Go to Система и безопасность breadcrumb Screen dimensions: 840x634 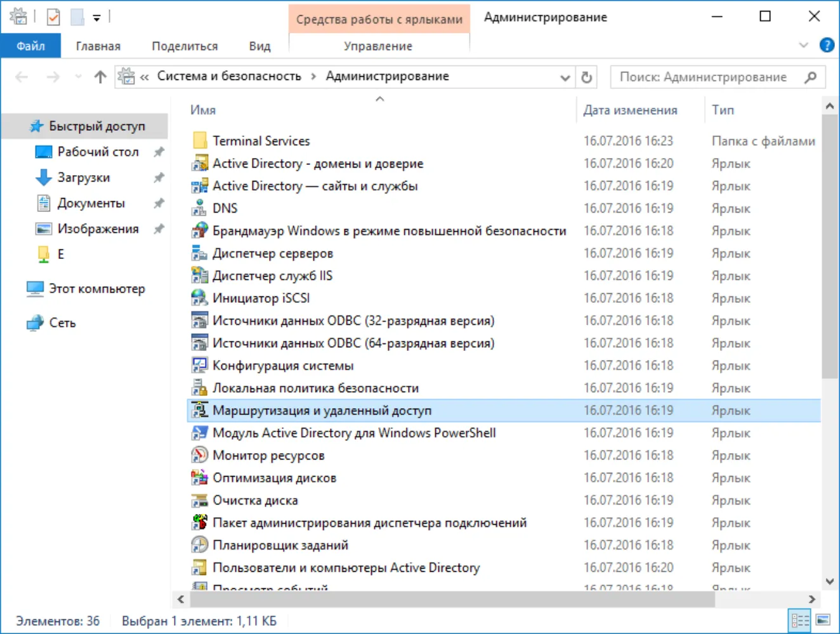coord(229,76)
